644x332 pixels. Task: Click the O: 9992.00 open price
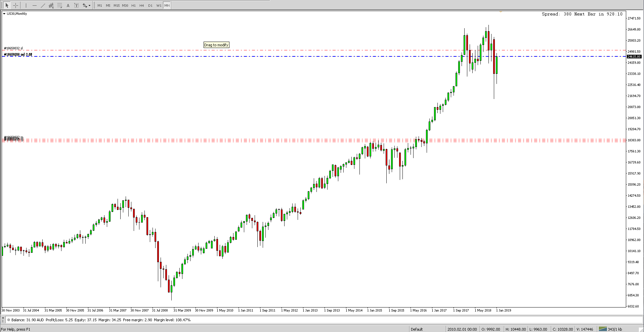491,329
